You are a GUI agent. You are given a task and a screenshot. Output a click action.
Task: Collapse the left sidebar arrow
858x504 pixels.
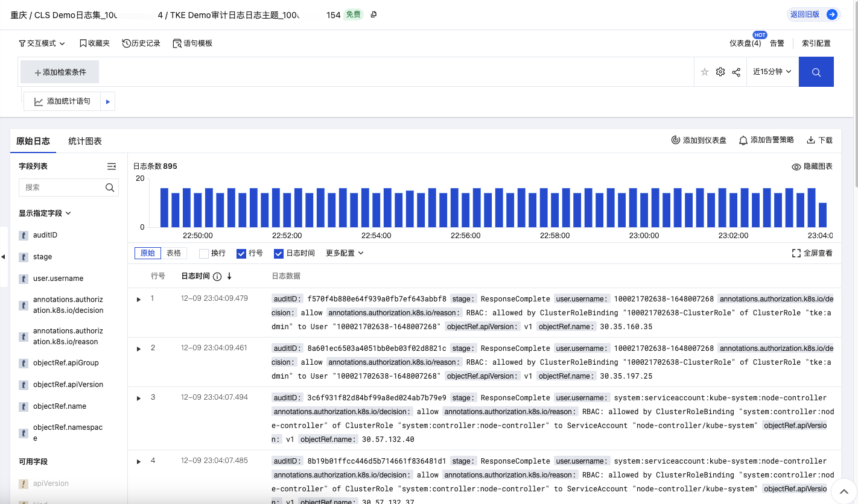click(3, 257)
